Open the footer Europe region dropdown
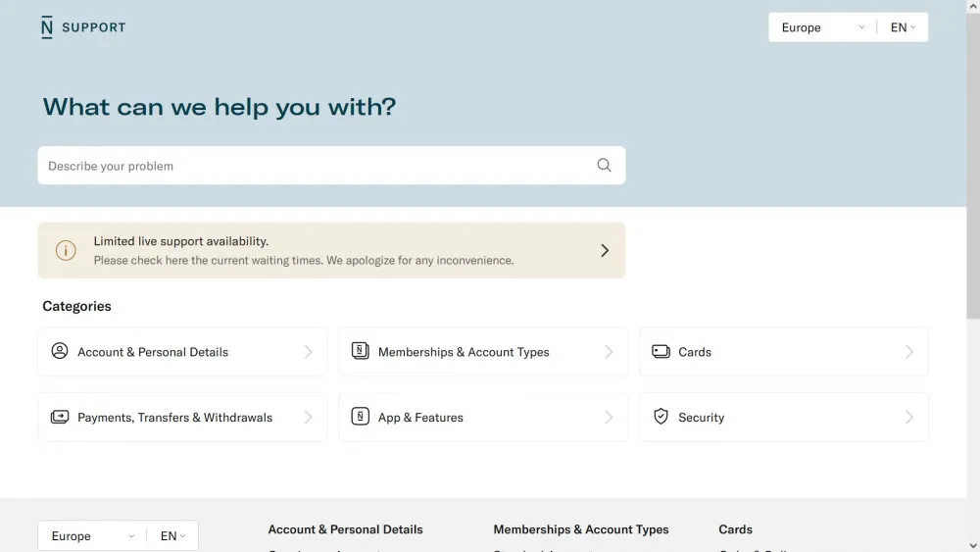Viewport: 980px width, 552px height. pyautogui.click(x=92, y=535)
